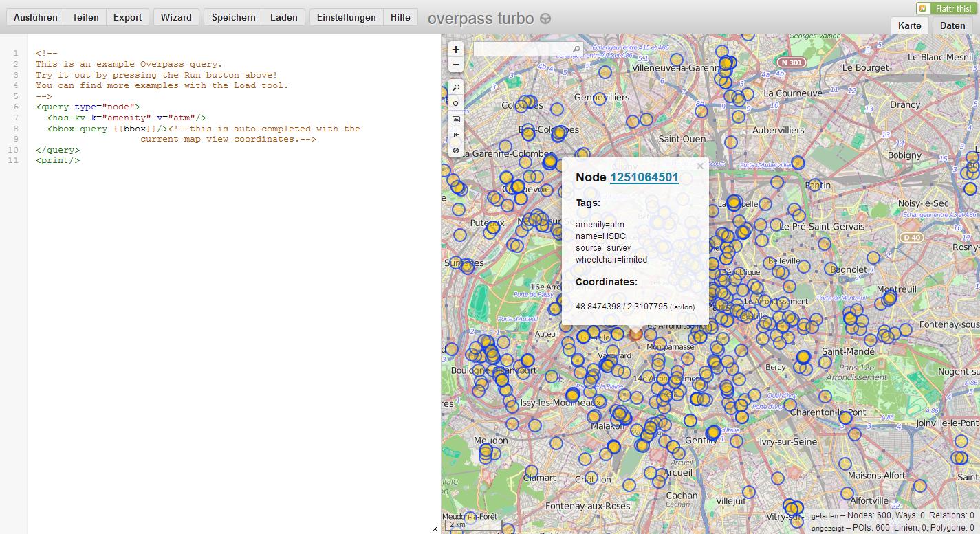The width and height of the screenshot is (980, 534).
Task: Switch to the Daten tab
Action: point(953,25)
